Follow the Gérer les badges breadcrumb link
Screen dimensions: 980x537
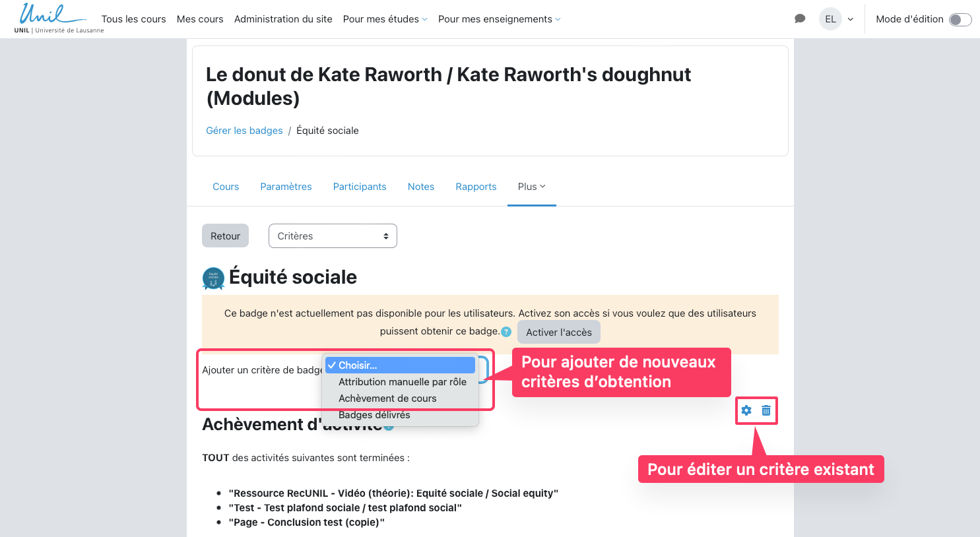[244, 131]
